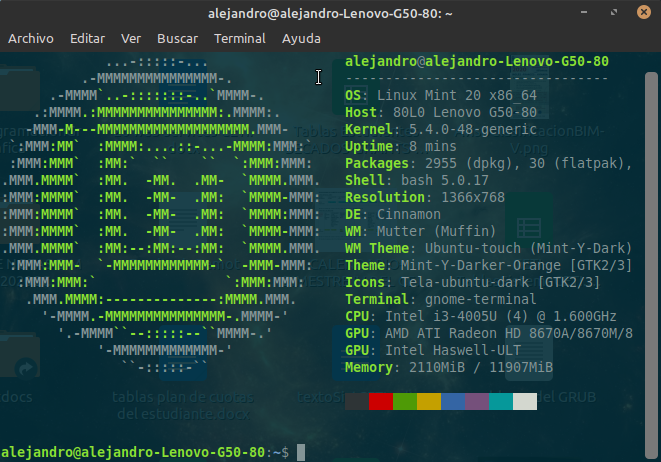Click the Linux Mint ASCII art logo
Viewport: 661px width, 462px height.
(160, 215)
